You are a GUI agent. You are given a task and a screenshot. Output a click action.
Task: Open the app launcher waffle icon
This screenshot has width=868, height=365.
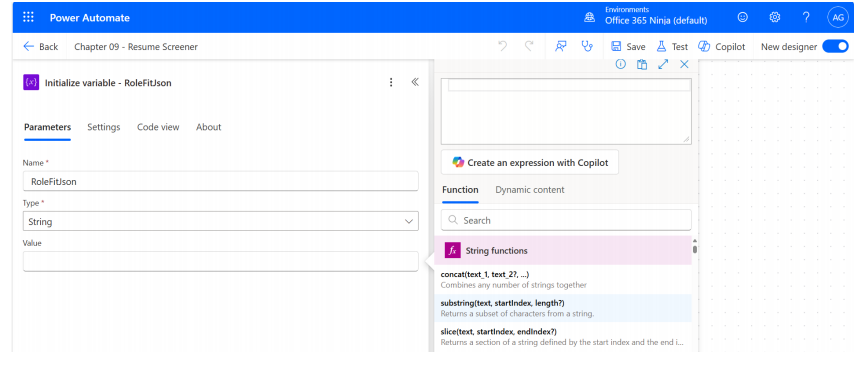pyautogui.click(x=28, y=17)
